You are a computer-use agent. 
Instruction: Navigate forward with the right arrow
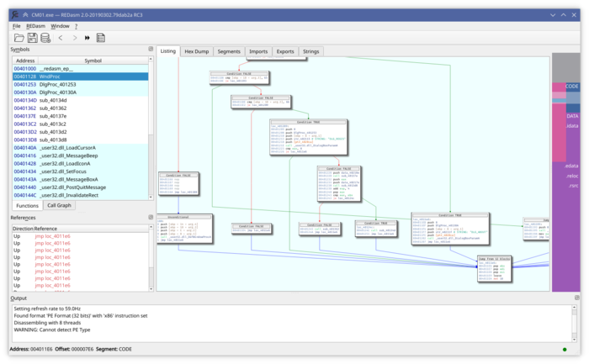point(74,38)
